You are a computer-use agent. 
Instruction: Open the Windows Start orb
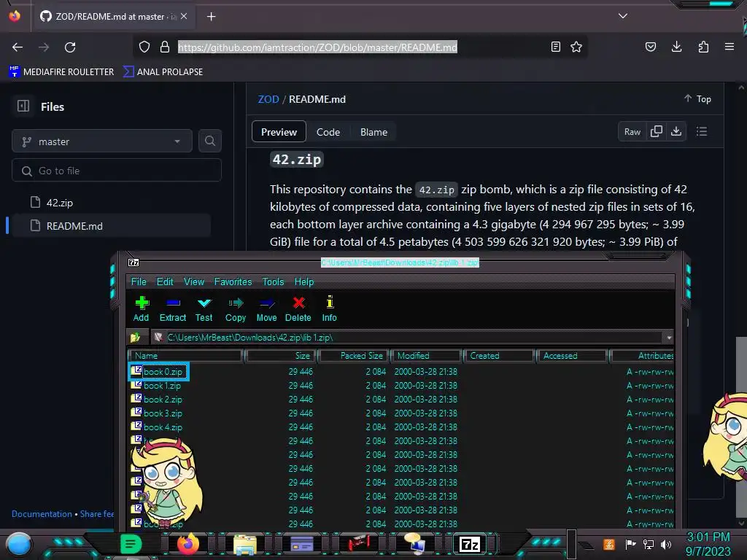tap(18, 545)
